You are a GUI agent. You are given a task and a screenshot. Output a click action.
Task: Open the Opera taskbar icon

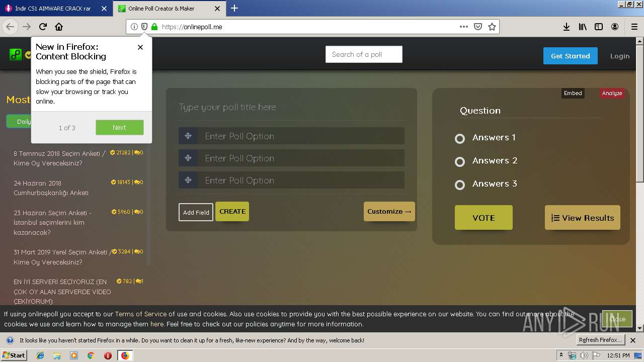[108, 355]
